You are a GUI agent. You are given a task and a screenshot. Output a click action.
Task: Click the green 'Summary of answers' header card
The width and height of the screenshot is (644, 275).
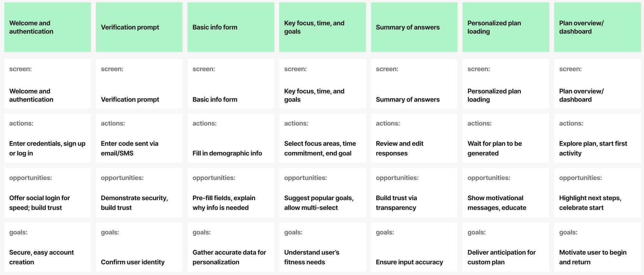tap(414, 27)
